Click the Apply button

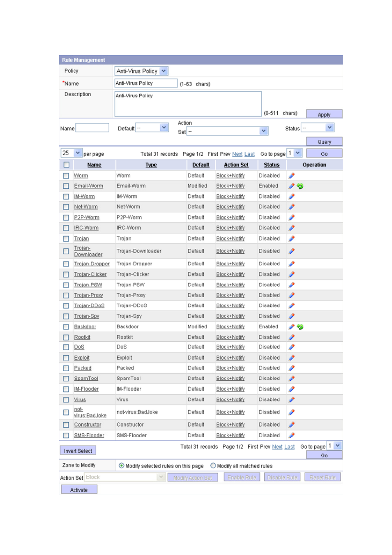coord(324,114)
